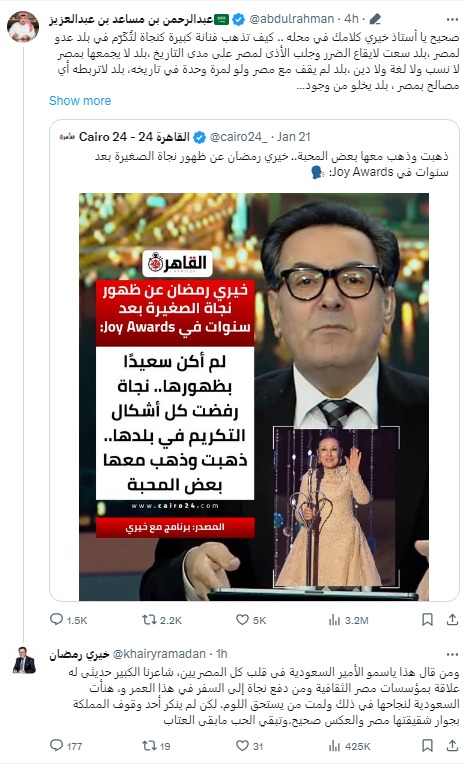Viewport: 464px width, 768px height.
Task: Bookmark the first tweet by Abdulrahman
Action: 427,620
